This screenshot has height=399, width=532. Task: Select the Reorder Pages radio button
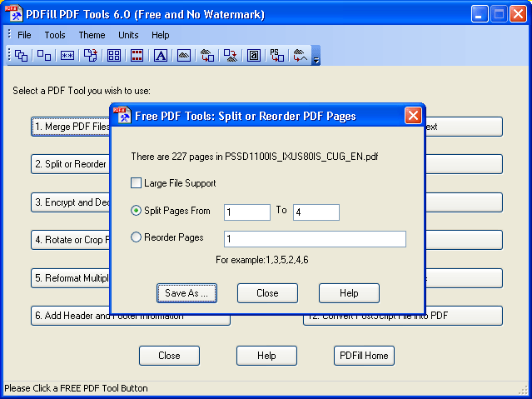tap(136, 237)
